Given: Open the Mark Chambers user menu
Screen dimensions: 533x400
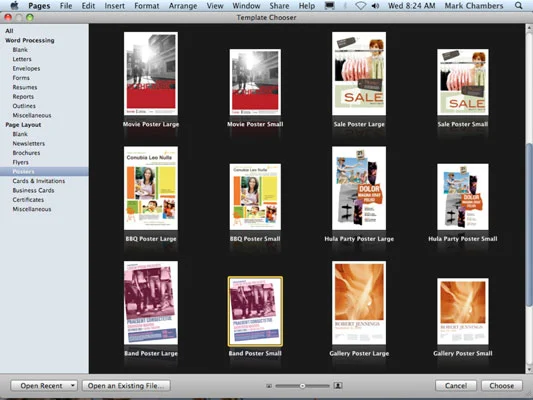Looking at the screenshot, I should click(x=474, y=6).
